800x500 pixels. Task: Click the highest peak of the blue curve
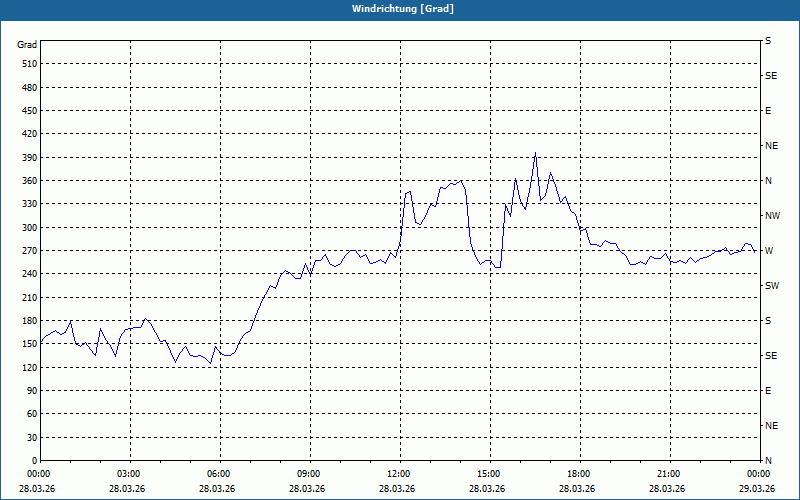click(x=535, y=153)
